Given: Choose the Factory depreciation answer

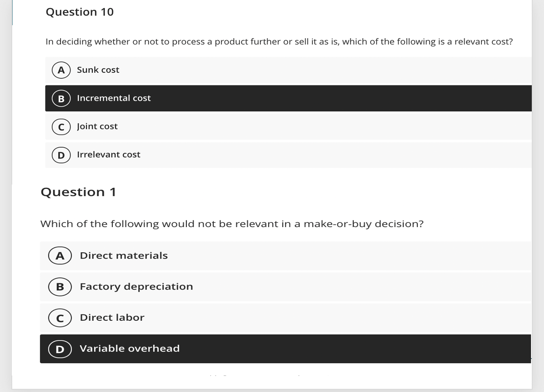Looking at the screenshot, I should (x=236, y=287).
